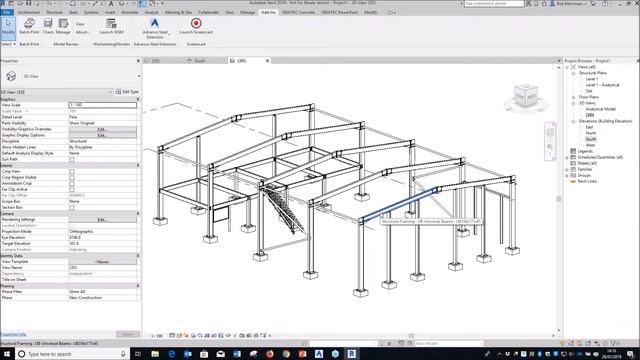The height and width of the screenshot is (360, 640).
Task: Open the 3D View type selector dropdown
Action: (x=139, y=76)
